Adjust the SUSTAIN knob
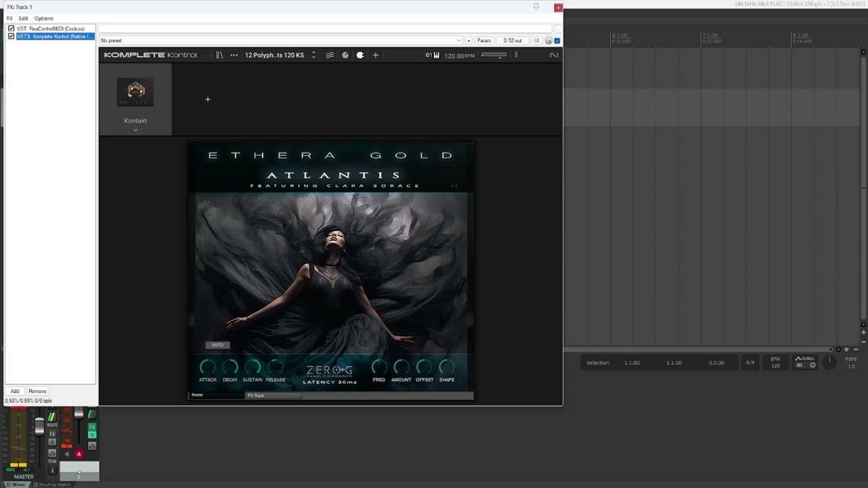The height and width of the screenshot is (488, 868). [x=252, y=367]
